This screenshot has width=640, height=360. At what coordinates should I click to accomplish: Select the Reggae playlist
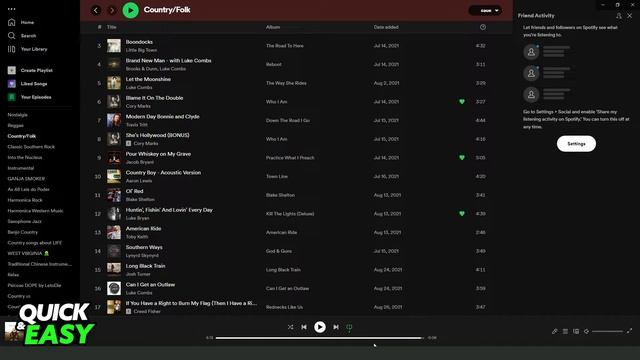click(x=16, y=125)
